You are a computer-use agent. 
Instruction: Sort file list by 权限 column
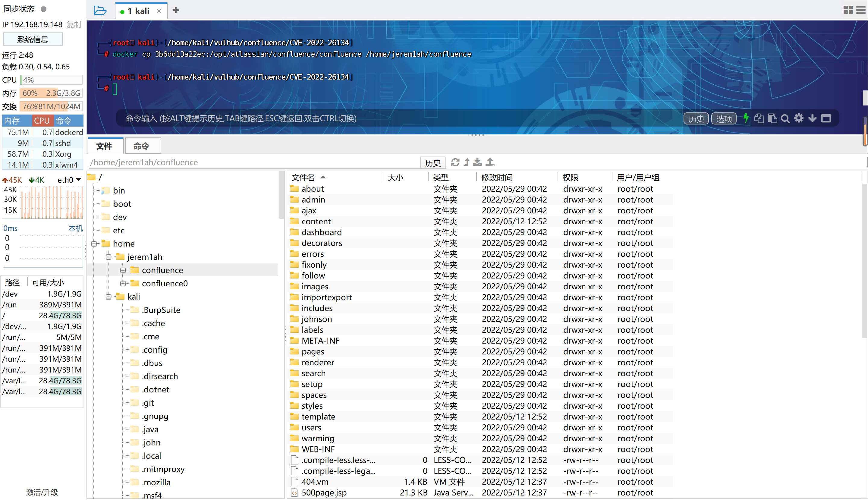pyautogui.click(x=584, y=178)
